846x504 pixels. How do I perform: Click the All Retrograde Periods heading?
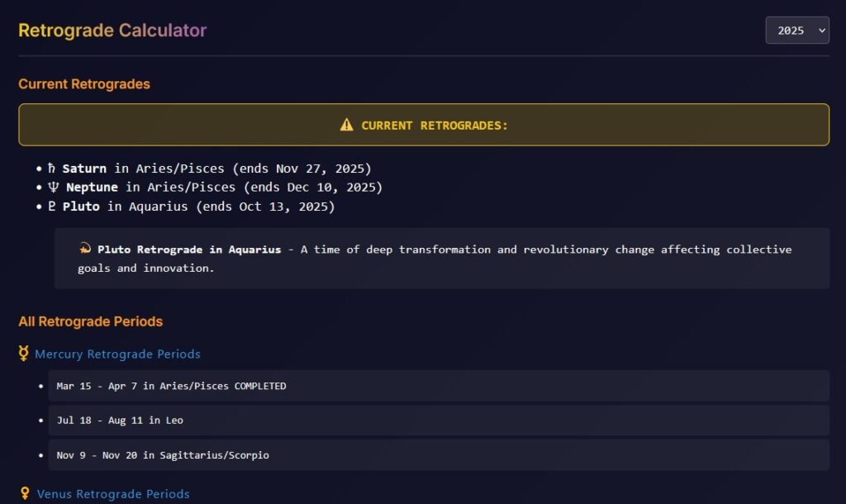[90, 321]
